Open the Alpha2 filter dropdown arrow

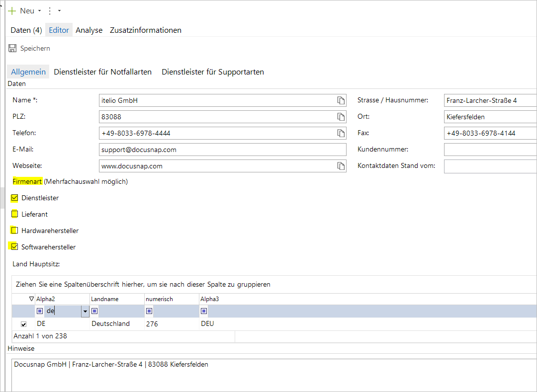click(x=85, y=312)
